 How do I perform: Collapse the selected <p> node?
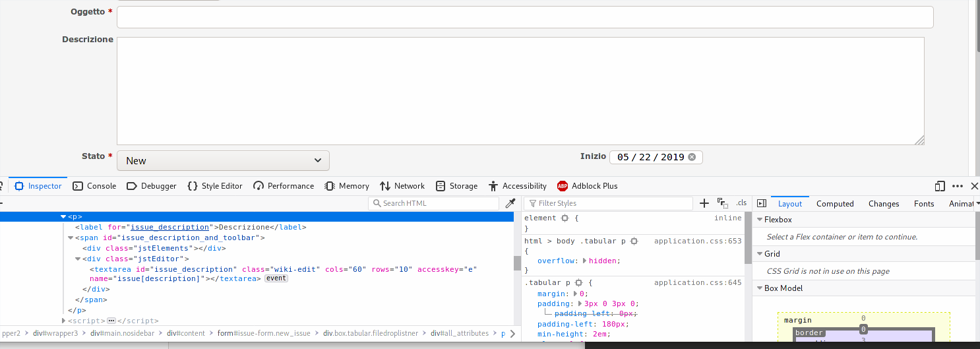(63, 216)
